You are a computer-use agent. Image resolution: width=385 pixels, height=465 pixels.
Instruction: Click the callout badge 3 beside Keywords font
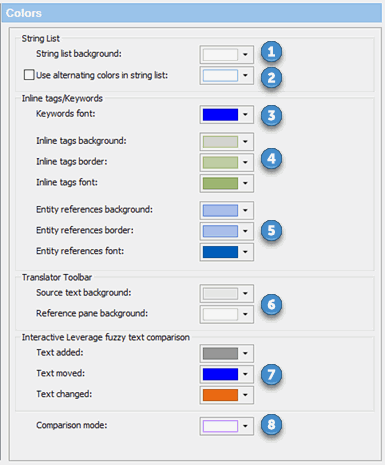pyautogui.click(x=271, y=115)
